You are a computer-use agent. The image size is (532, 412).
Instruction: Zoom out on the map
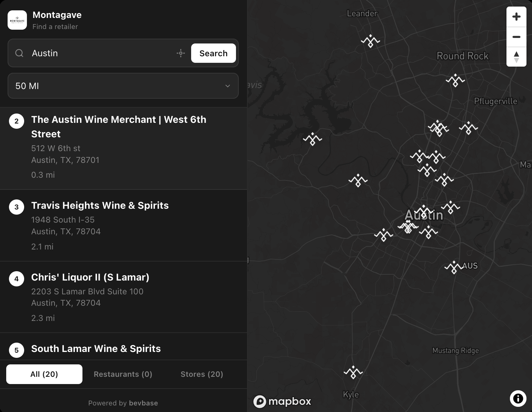(516, 37)
